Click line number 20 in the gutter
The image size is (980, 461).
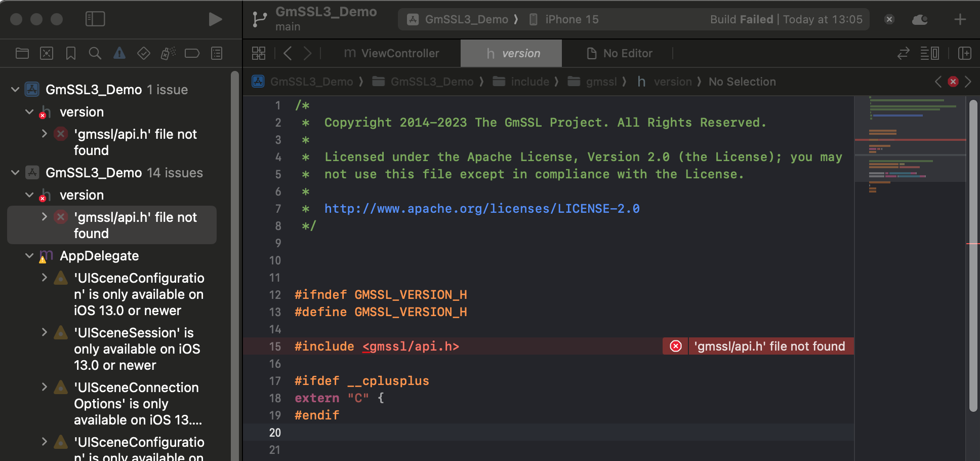275,433
